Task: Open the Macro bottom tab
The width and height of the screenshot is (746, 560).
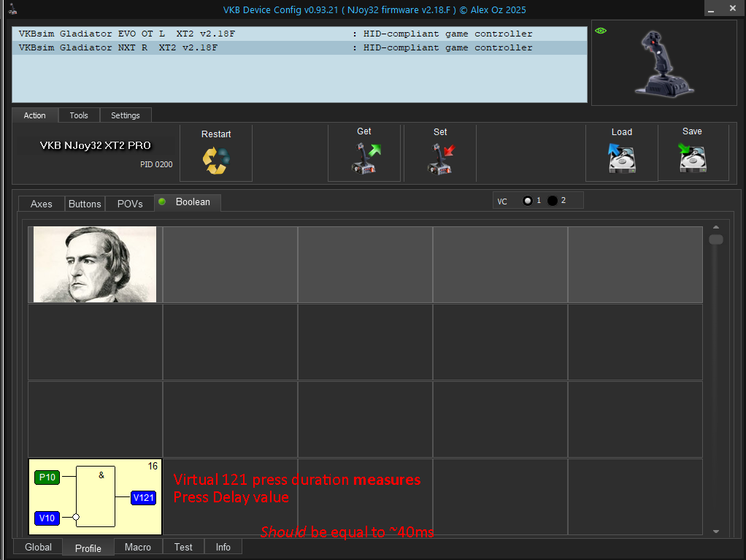Action: click(138, 547)
